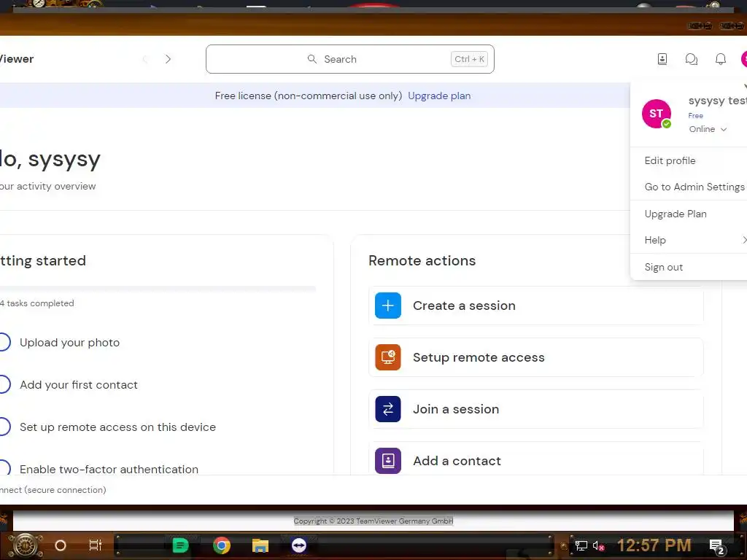This screenshot has width=747, height=560.
Task: Open the notifications bell icon
Action: 721,59
